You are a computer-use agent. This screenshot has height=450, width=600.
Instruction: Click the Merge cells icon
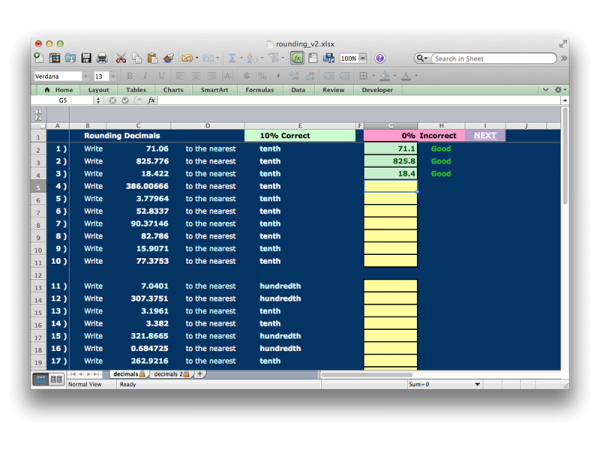pos(228,76)
